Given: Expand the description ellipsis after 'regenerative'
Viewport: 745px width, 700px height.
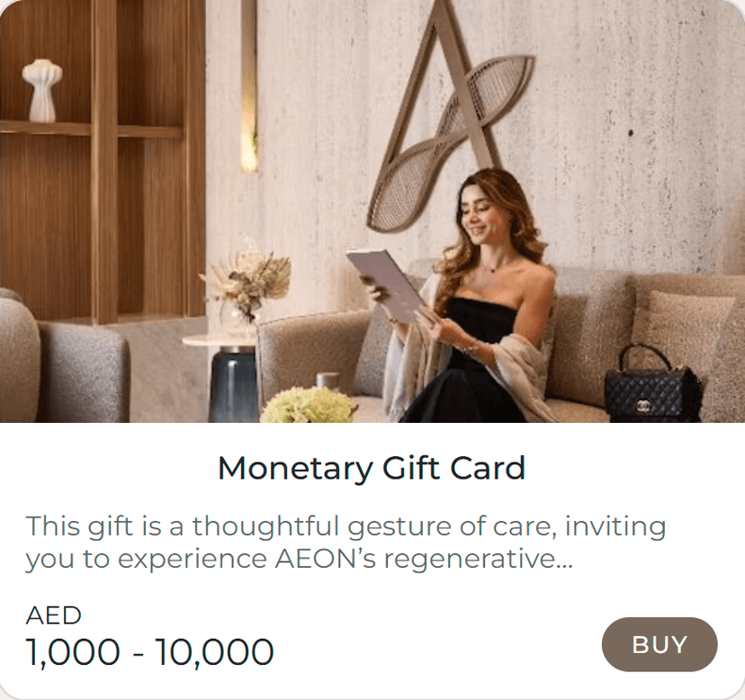Looking at the screenshot, I should pos(564,559).
